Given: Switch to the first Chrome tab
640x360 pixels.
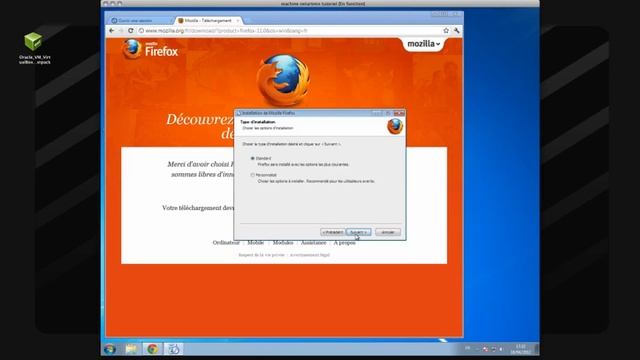Looking at the screenshot, I should pyautogui.click(x=141, y=20).
